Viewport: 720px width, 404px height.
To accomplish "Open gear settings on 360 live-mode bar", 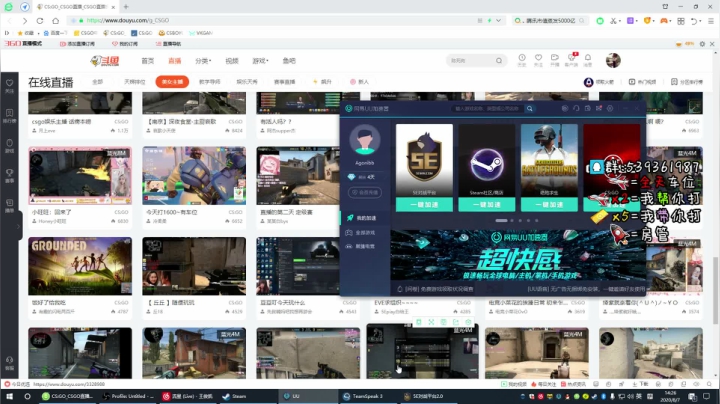I will pyautogui.click(x=702, y=44).
